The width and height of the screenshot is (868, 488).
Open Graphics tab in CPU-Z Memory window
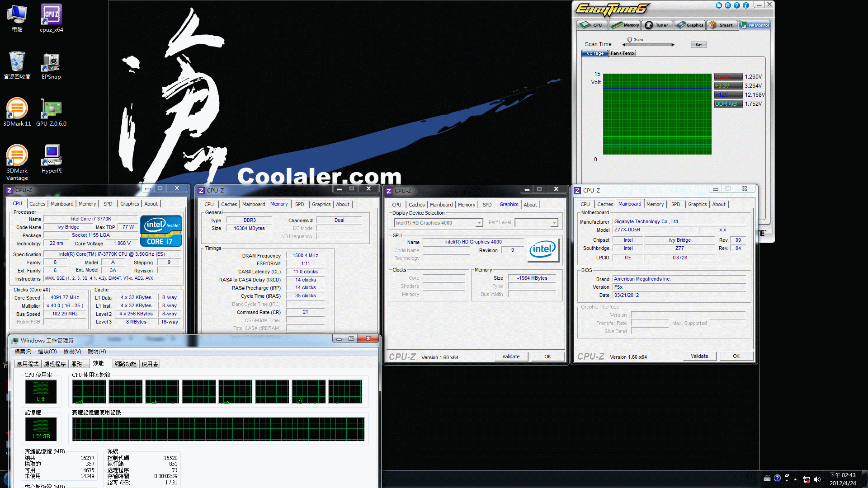(321, 204)
